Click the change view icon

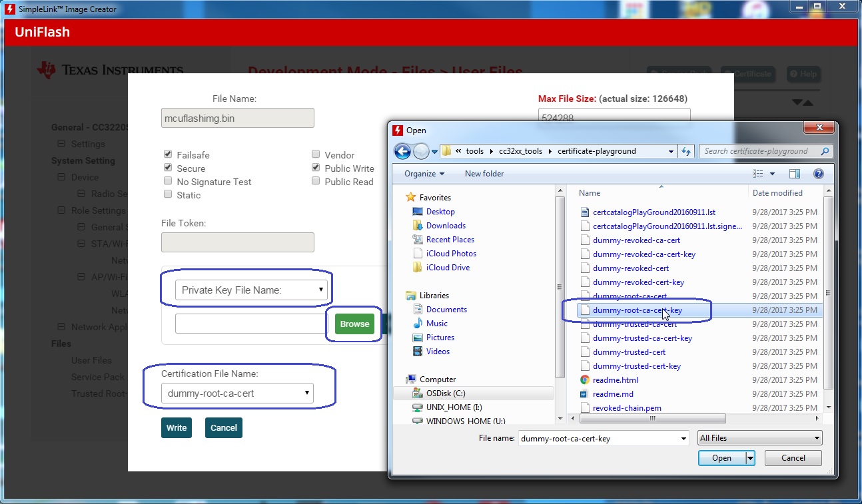click(x=758, y=174)
